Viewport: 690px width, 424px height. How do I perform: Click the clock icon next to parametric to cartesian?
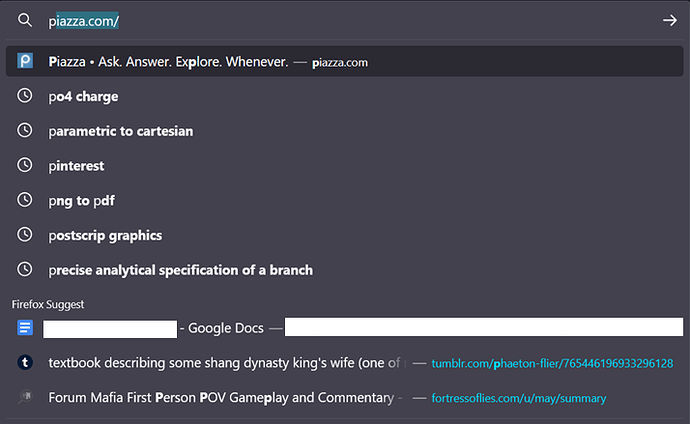(25, 130)
